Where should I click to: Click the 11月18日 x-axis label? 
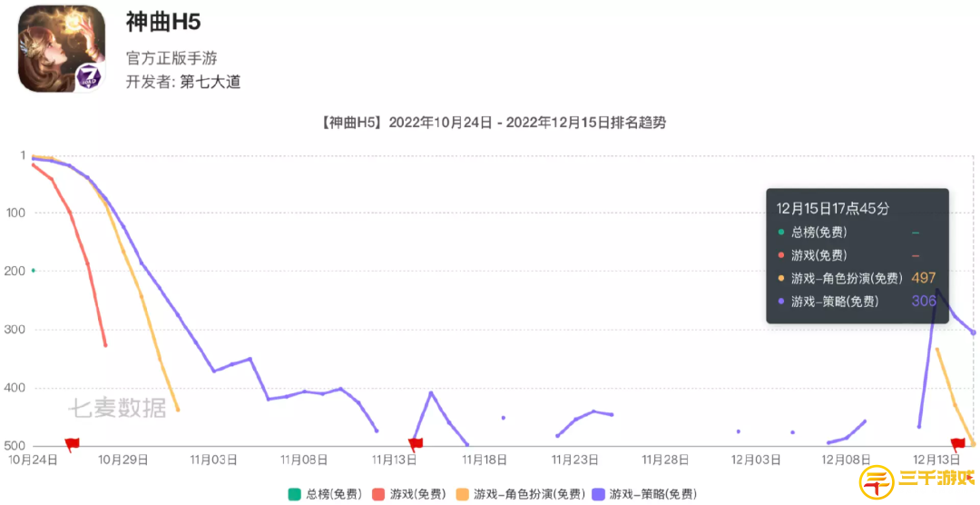click(485, 460)
